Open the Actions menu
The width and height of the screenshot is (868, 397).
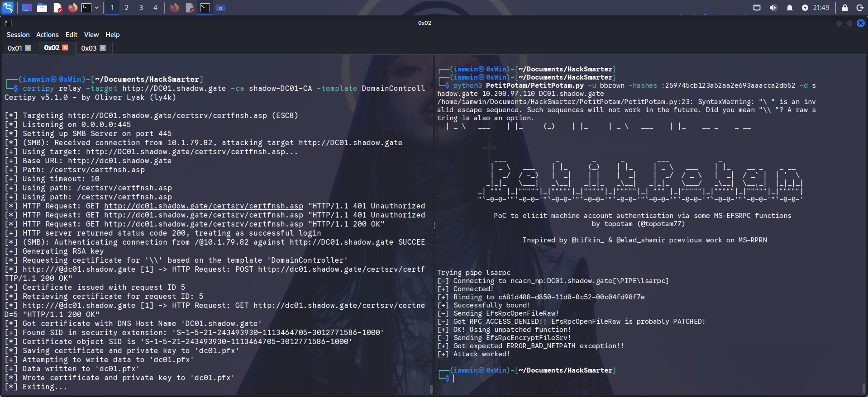[x=48, y=35]
